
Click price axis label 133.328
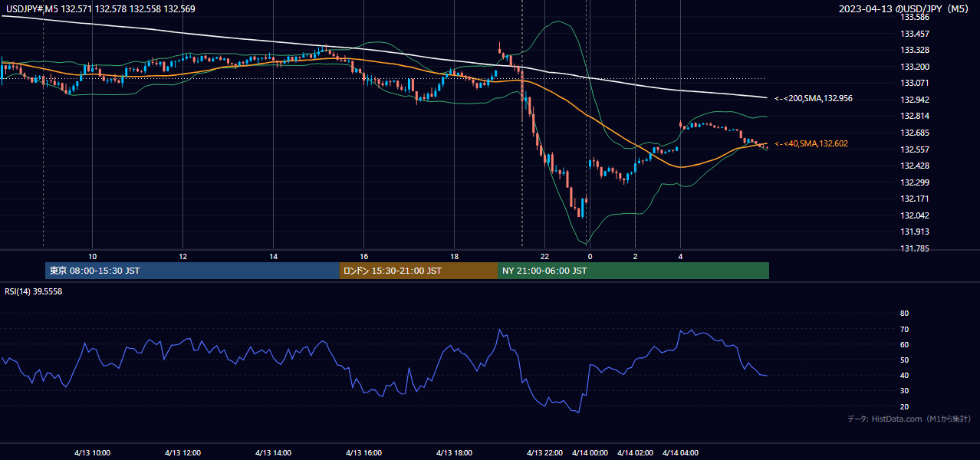click(x=915, y=50)
